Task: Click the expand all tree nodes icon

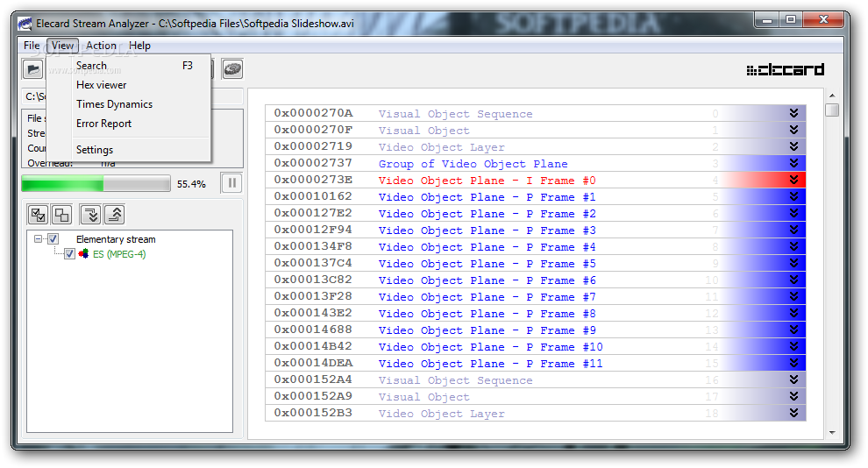Action: click(91, 215)
